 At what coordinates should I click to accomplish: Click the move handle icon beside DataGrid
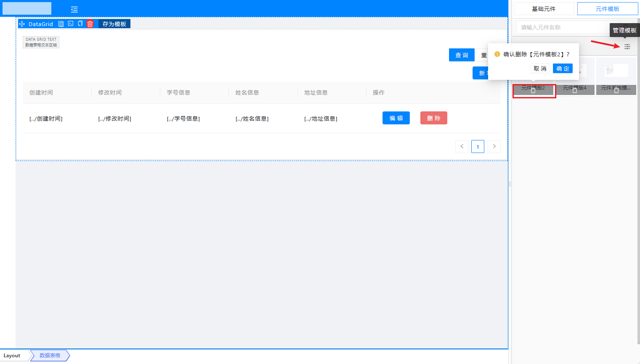coord(22,24)
